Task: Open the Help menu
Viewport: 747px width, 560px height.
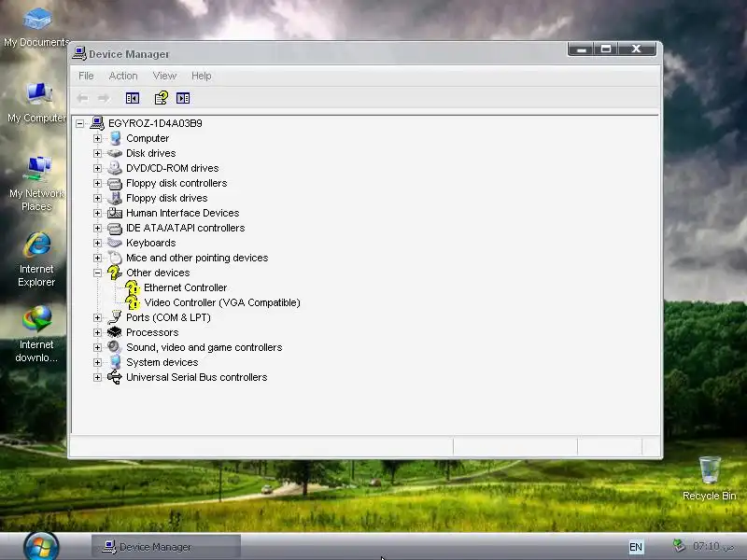Action: pos(201,76)
